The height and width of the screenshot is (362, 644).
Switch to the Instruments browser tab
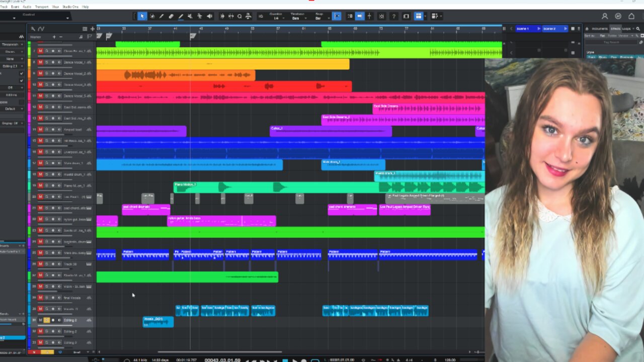600,29
